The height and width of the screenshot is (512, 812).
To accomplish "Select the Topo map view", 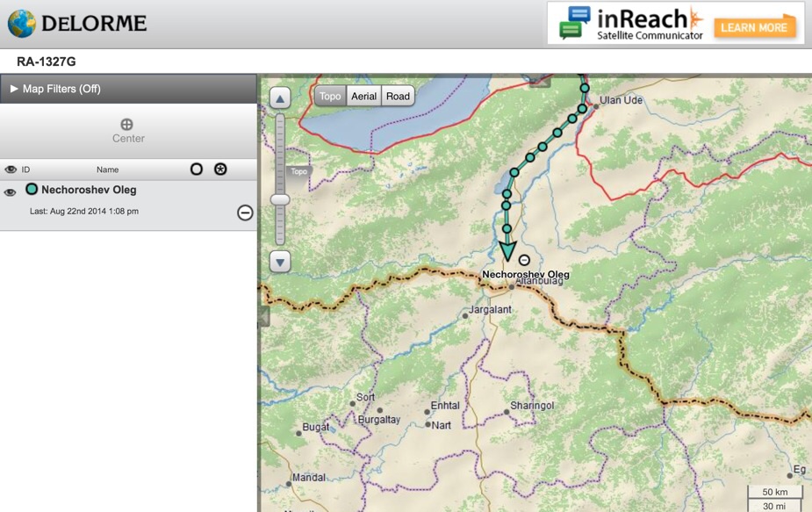I will coord(330,97).
